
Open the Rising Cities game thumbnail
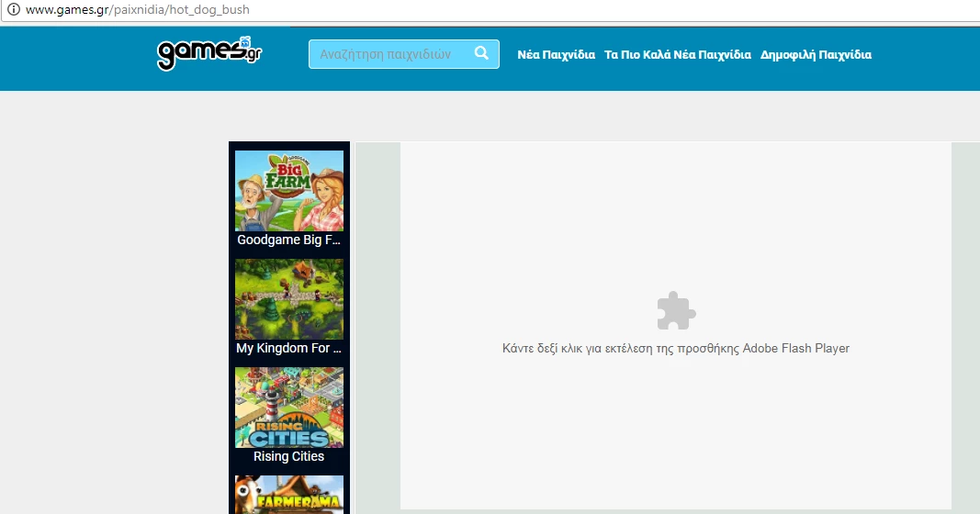[x=289, y=408]
